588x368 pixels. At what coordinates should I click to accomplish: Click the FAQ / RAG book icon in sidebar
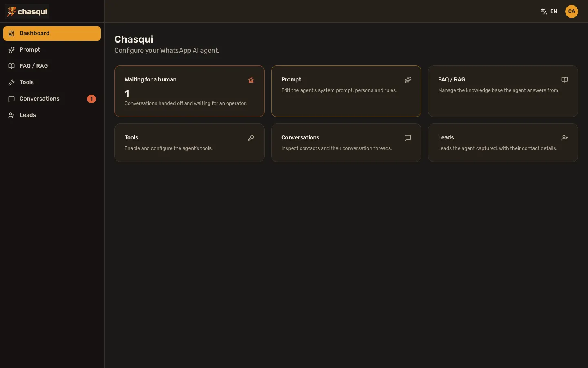pos(11,66)
